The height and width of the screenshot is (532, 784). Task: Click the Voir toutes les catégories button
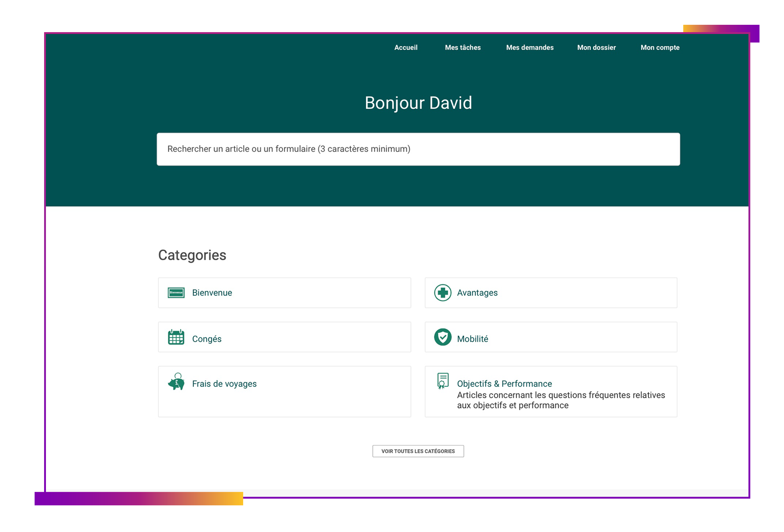pos(418,451)
